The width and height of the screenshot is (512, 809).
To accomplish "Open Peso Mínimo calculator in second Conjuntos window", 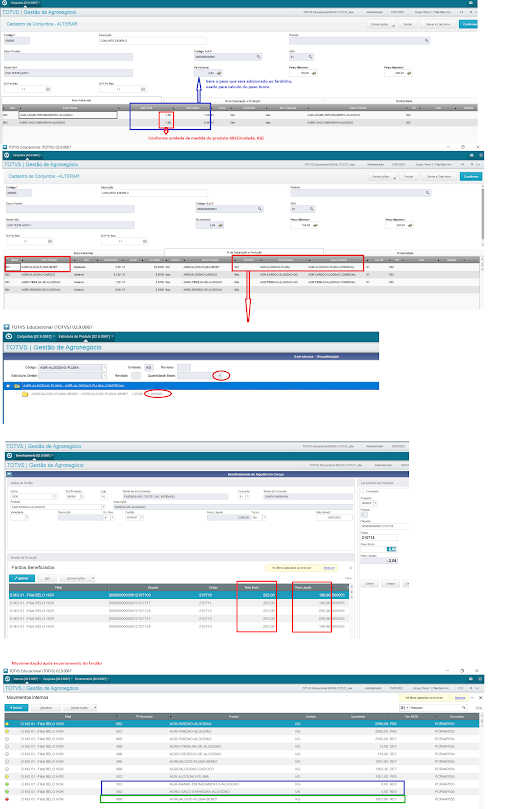I will (x=315, y=225).
